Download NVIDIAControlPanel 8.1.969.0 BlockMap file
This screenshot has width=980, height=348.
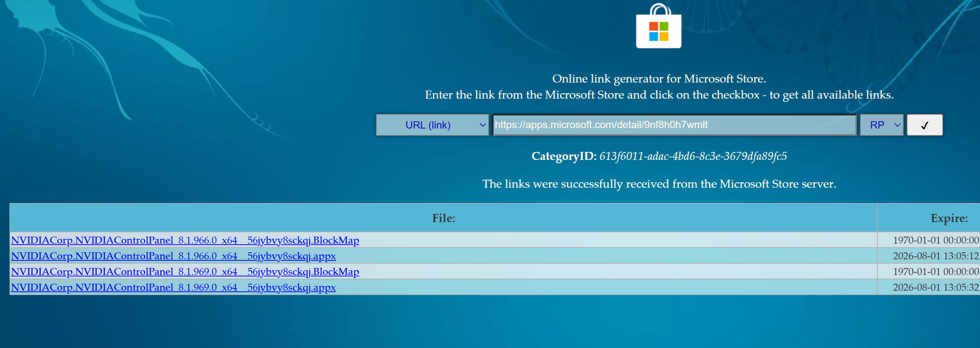click(x=185, y=271)
